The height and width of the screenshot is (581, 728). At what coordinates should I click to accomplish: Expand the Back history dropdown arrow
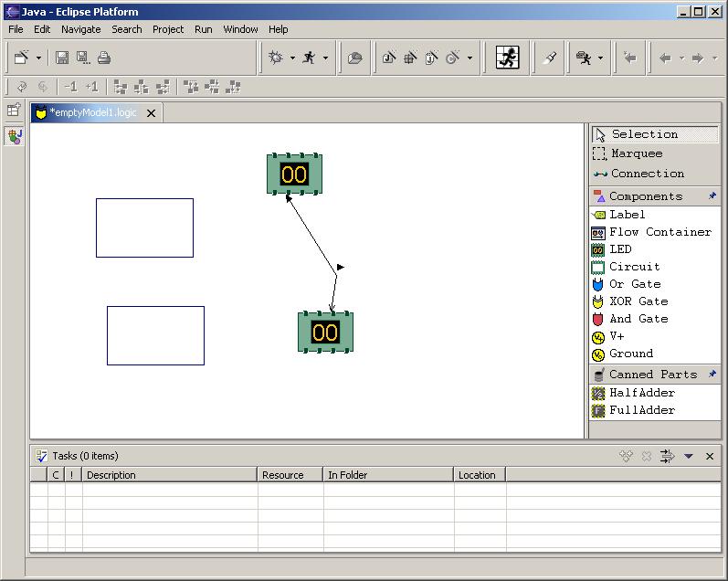coord(681,58)
